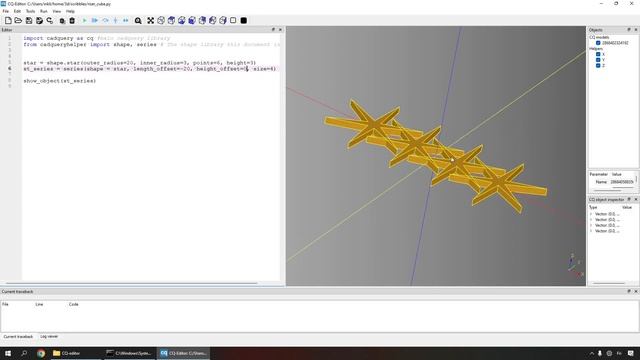Toggle the X helper axis checkbox

[598, 54]
